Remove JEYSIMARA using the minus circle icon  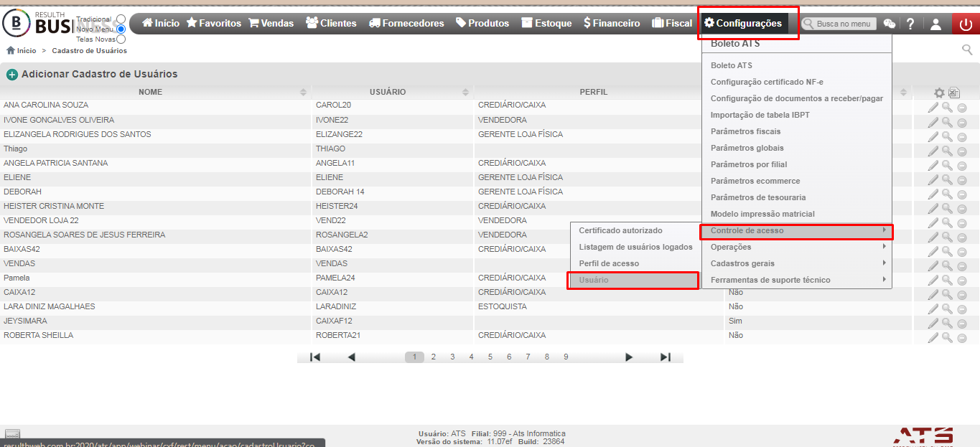pyautogui.click(x=962, y=323)
